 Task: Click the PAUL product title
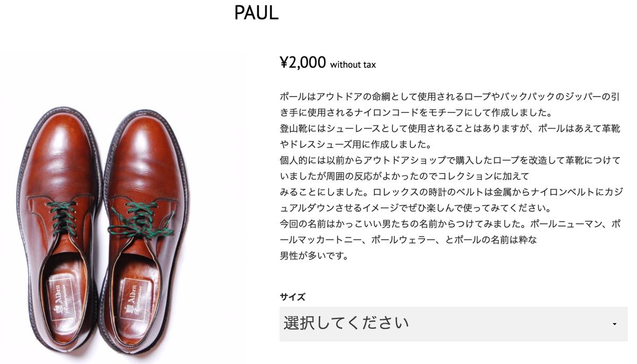(x=256, y=13)
